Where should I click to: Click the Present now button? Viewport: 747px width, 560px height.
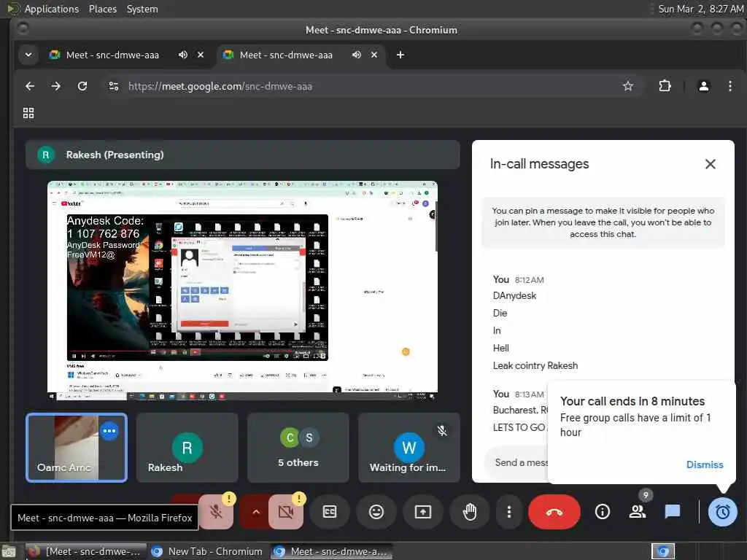click(x=422, y=512)
